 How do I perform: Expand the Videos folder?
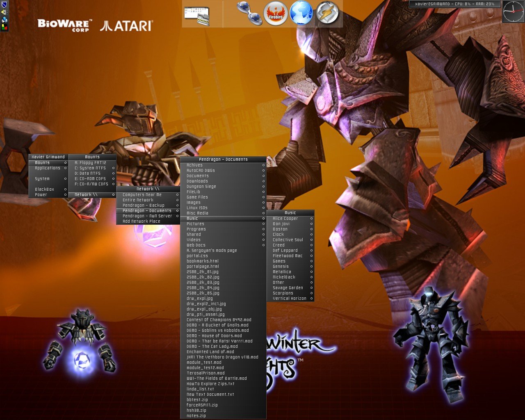point(223,240)
